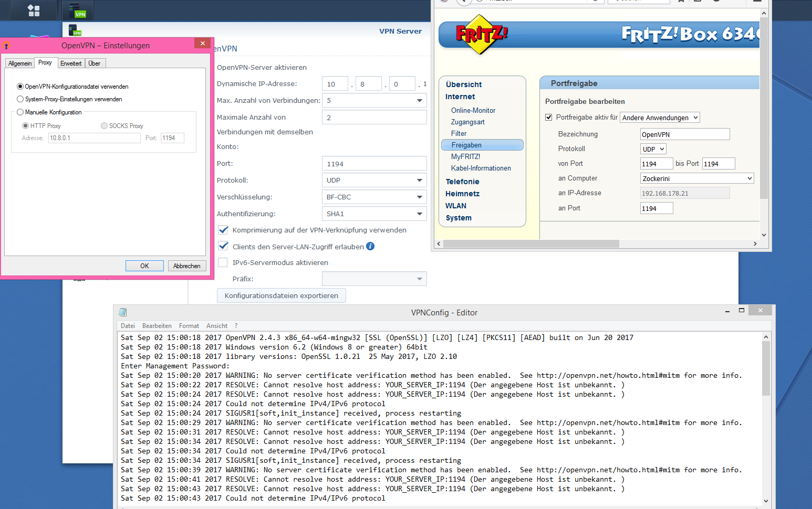The width and height of the screenshot is (812, 509).
Task: Open MyFRITZ! in FRITZ!Box sidebar
Action: coord(465,156)
